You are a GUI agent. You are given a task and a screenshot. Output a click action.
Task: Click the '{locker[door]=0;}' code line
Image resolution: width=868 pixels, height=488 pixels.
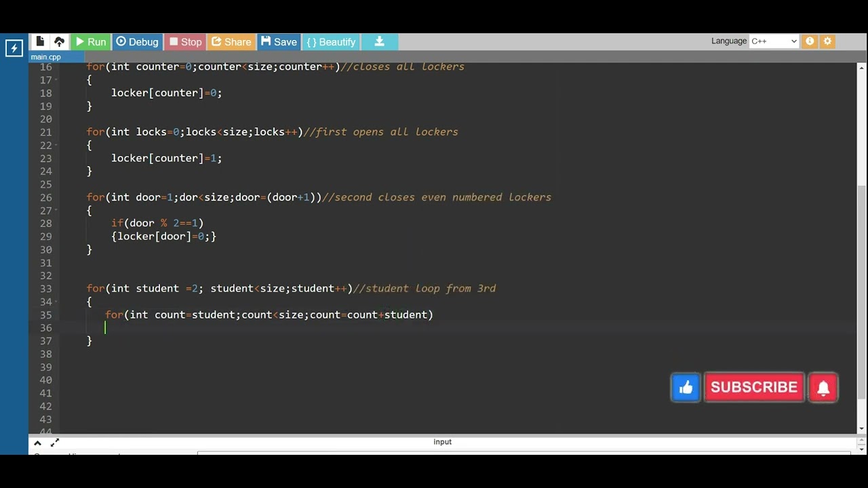[x=163, y=237]
